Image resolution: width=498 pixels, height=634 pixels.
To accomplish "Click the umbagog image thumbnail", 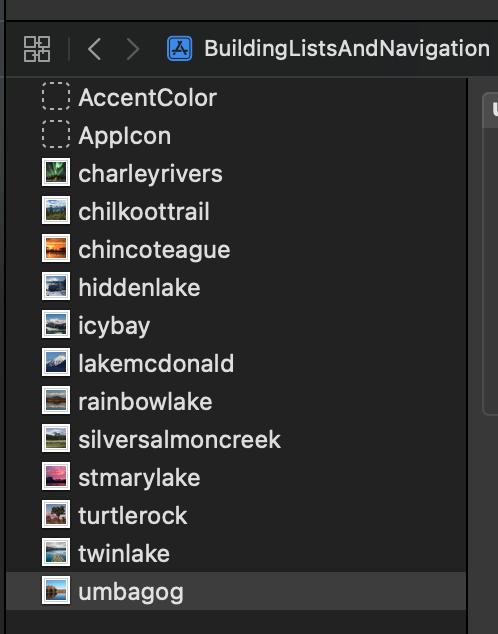I will (56, 590).
